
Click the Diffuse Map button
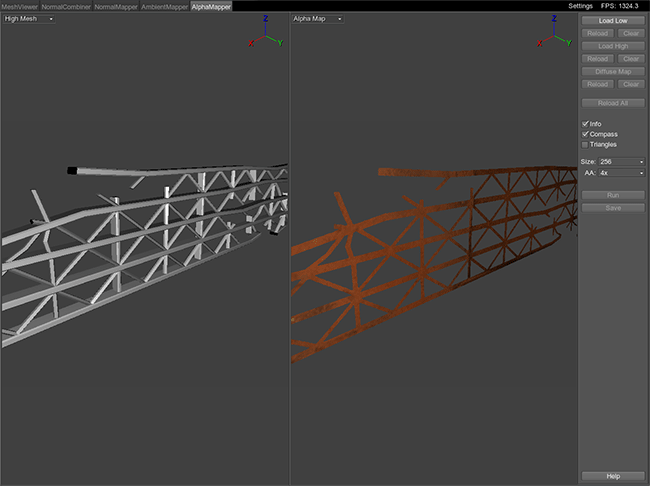(613, 72)
